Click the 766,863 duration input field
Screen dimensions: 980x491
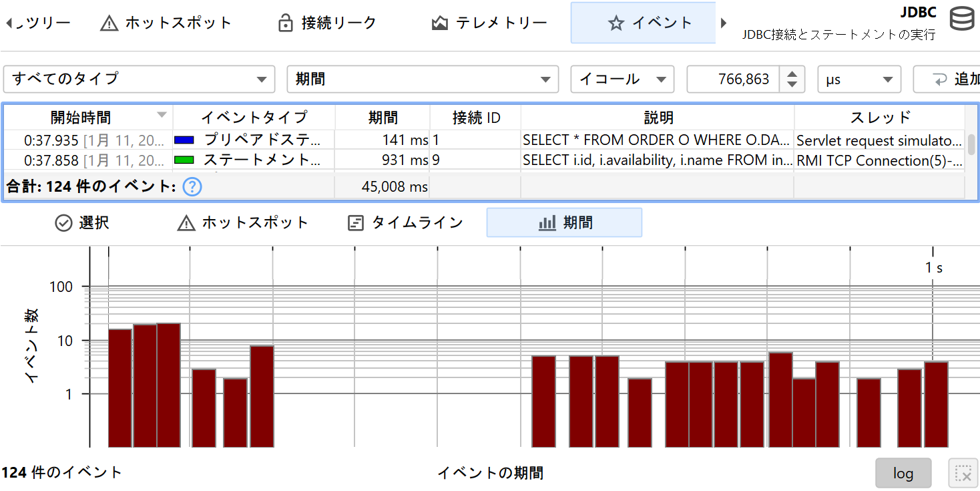tap(732, 79)
